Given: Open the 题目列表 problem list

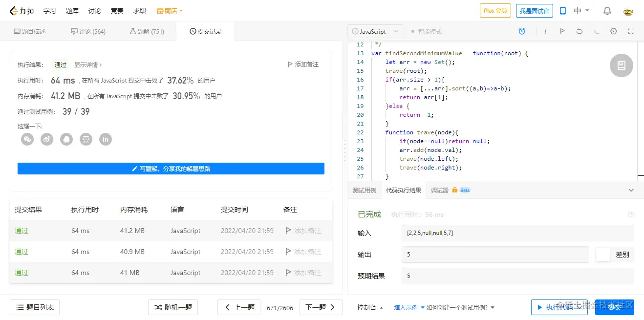Looking at the screenshot, I should click(35, 307).
